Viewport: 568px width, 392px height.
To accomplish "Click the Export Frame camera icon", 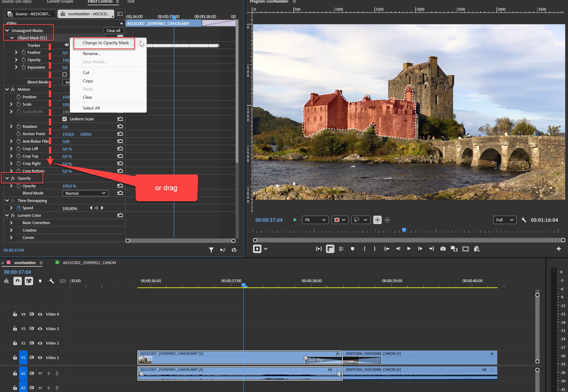I will point(443,249).
